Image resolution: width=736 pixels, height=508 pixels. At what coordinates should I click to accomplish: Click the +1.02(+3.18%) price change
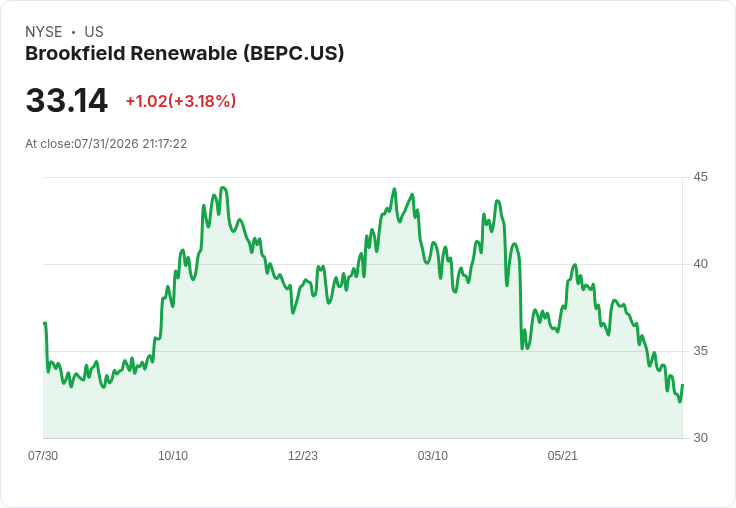pyautogui.click(x=181, y=101)
